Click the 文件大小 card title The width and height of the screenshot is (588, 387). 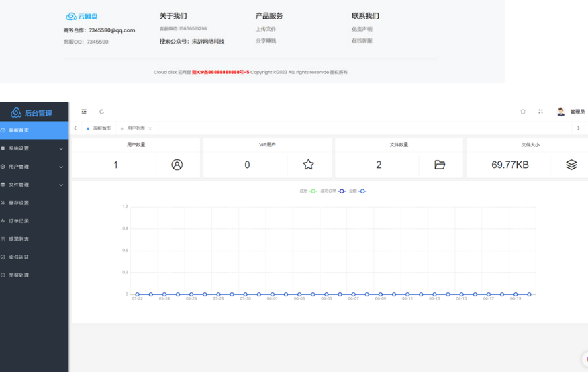(530, 145)
